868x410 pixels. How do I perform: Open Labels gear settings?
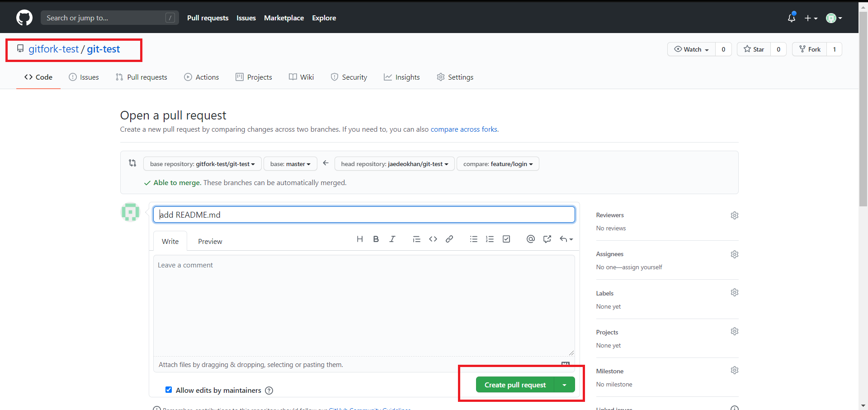[735, 292]
